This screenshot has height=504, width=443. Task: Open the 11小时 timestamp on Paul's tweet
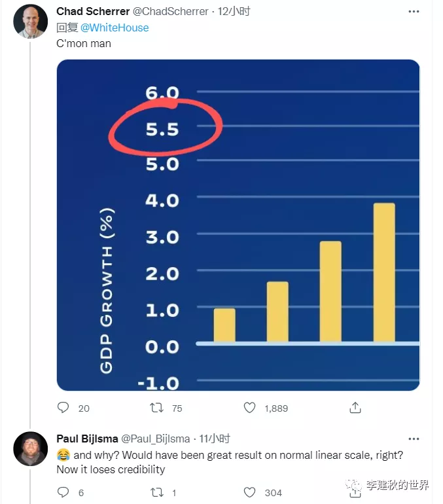coord(214,439)
